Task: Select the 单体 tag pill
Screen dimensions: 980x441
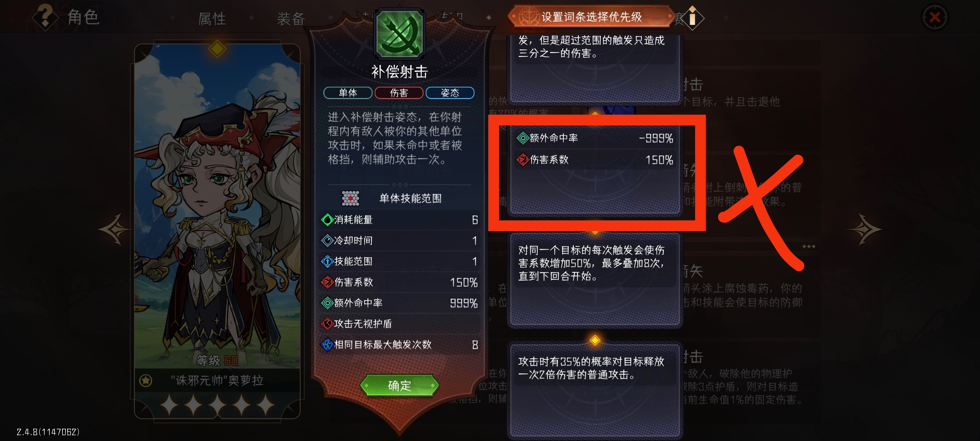Action: [348, 93]
